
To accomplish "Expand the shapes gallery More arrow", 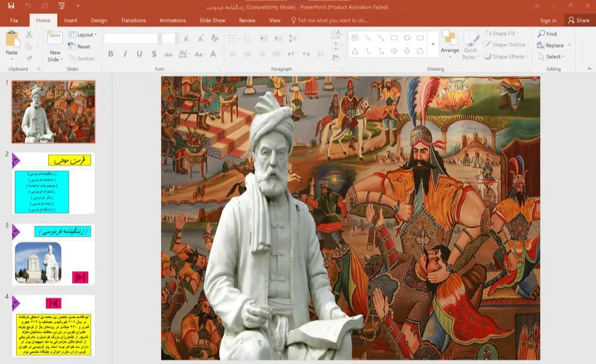I will tap(433, 45).
